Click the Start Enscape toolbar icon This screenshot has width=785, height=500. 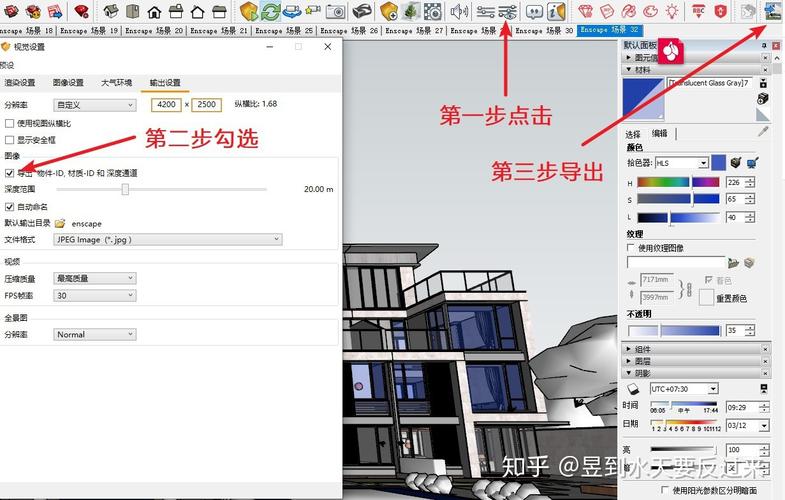coord(248,11)
